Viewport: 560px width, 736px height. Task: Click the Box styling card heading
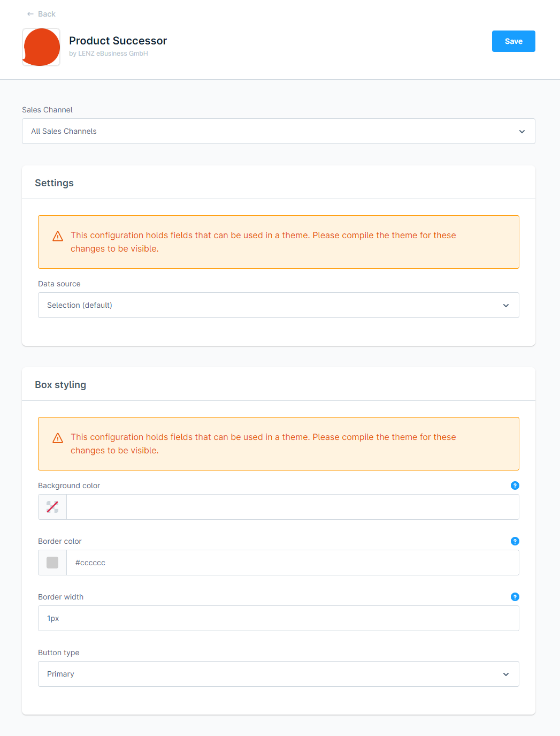(60, 385)
